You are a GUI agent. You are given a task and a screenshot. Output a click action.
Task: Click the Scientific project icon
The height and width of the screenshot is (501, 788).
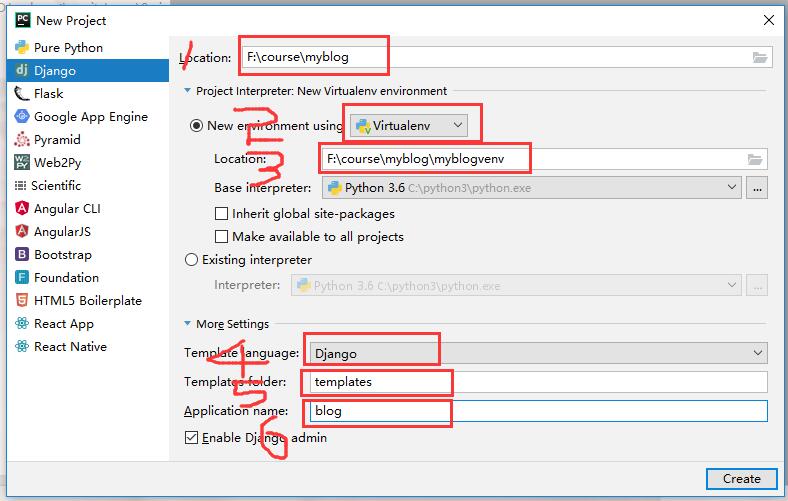coord(20,185)
